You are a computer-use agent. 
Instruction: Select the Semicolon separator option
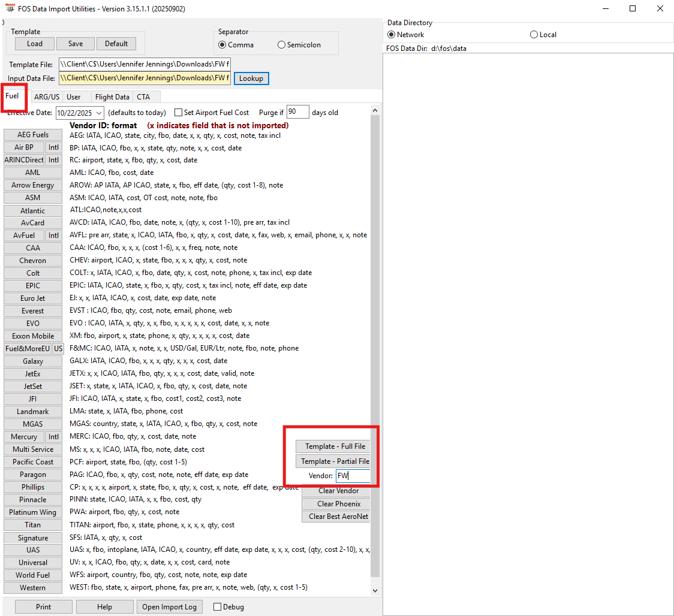pyautogui.click(x=282, y=45)
